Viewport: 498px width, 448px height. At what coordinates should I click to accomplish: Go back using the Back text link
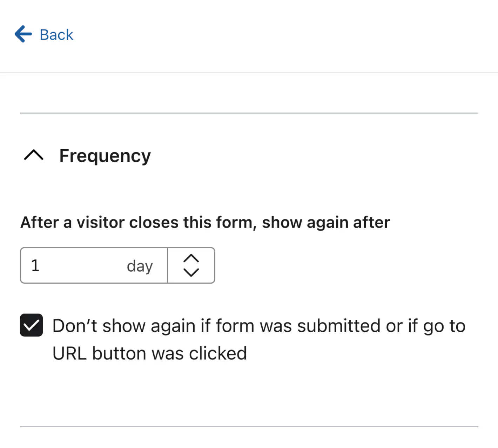56,35
